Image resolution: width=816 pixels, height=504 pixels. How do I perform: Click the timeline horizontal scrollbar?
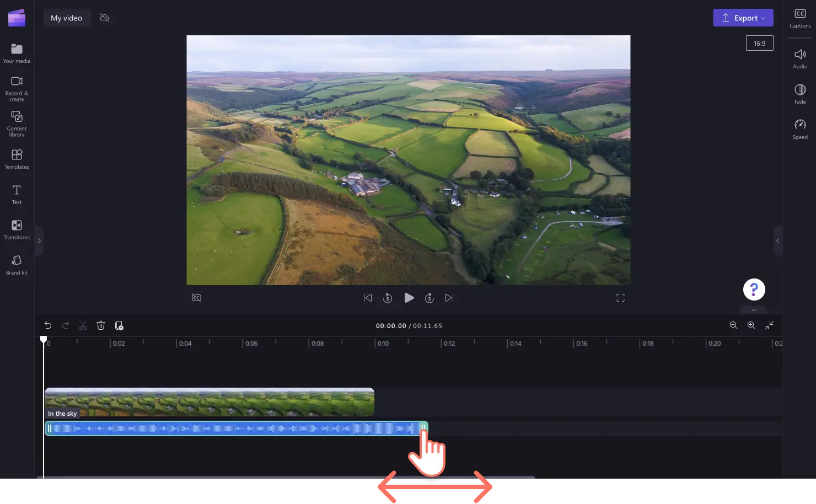[286, 477]
